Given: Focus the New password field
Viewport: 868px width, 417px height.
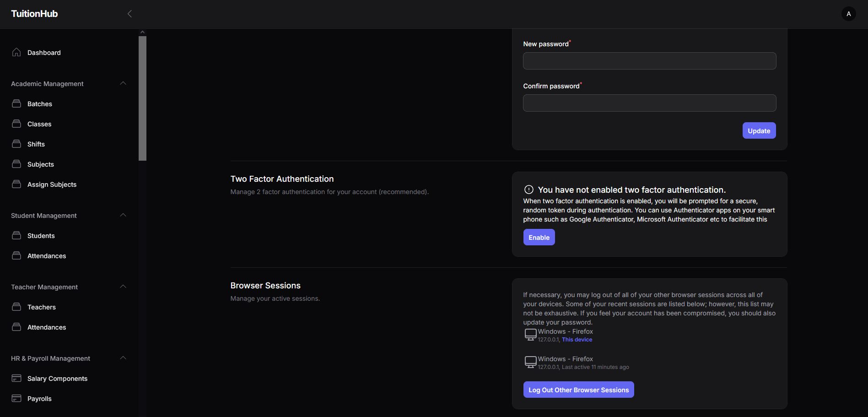Looking at the screenshot, I should [x=649, y=61].
